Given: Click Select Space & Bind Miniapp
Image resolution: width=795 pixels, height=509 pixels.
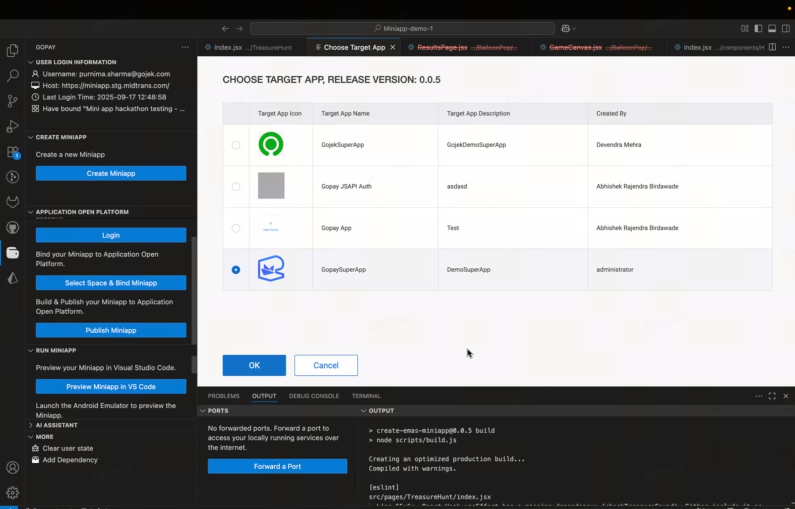Looking at the screenshot, I should [x=111, y=283].
